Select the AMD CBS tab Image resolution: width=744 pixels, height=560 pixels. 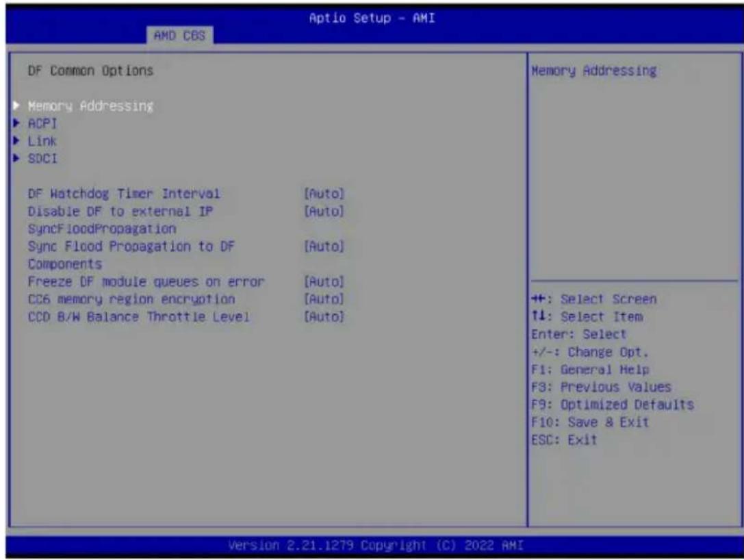pos(179,36)
